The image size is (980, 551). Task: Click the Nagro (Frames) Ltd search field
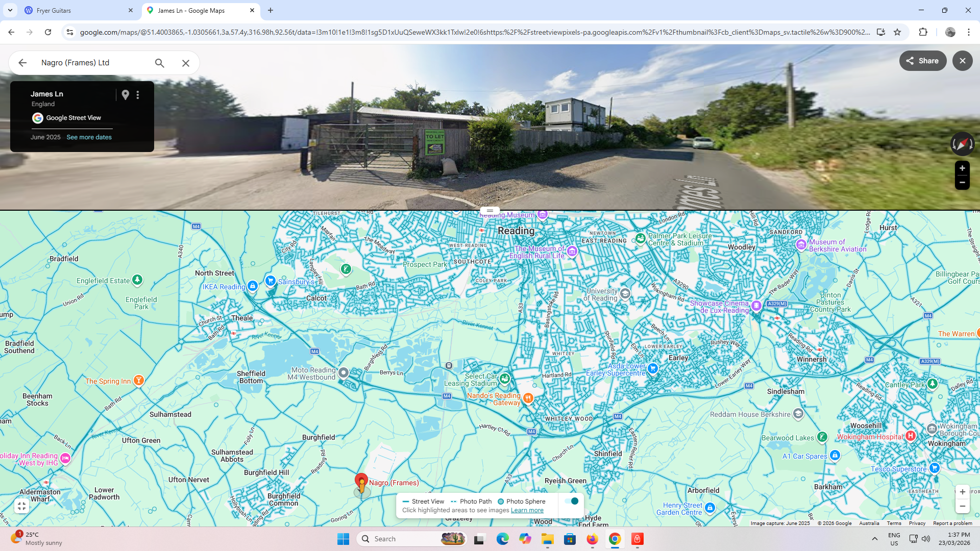(92, 63)
